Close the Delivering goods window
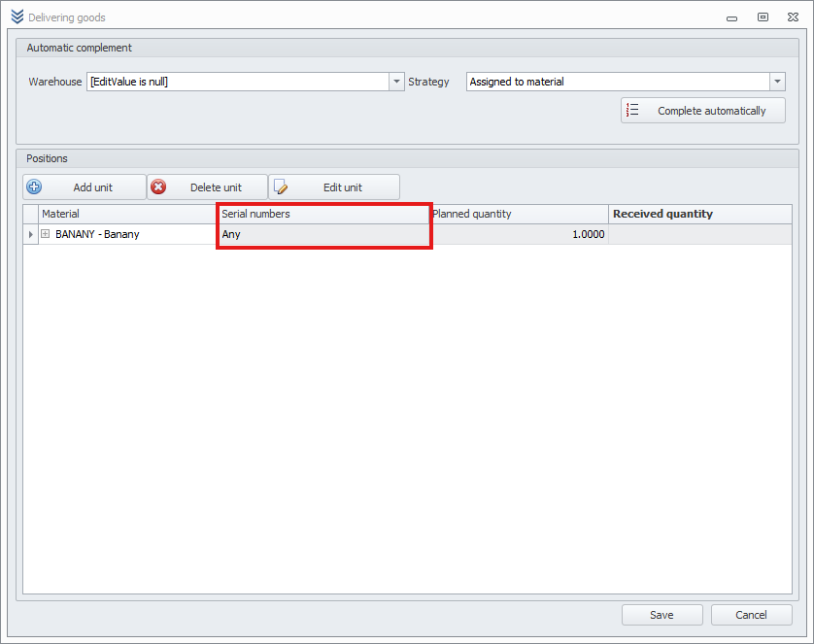Screen dimensions: 814x644 click(793, 17)
